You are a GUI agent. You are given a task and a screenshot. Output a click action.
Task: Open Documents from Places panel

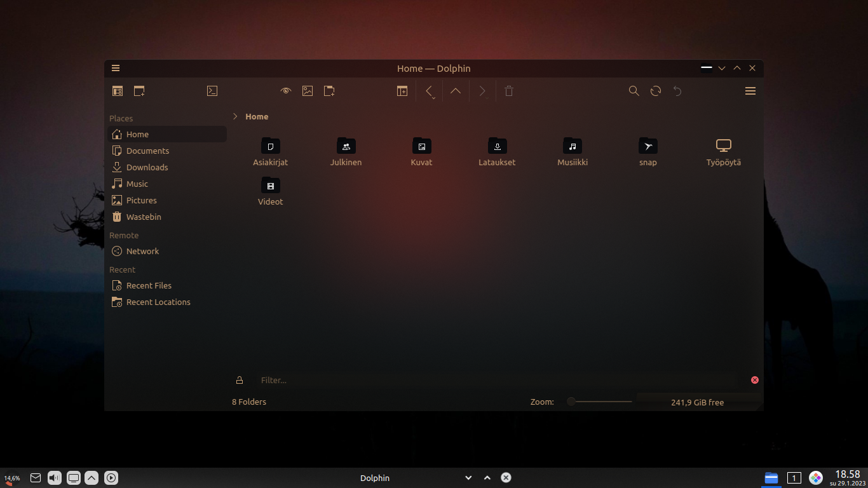pyautogui.click(x=167, y=151)
